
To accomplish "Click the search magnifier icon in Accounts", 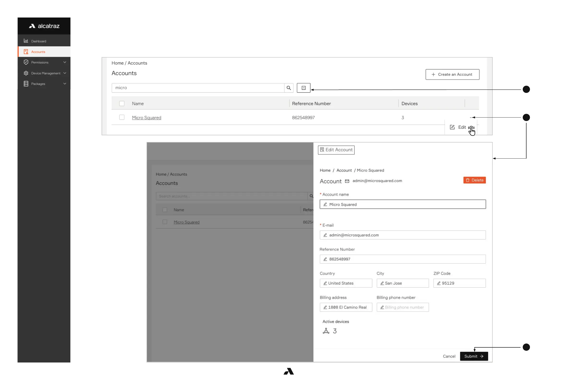I will [x=288, y=88].
